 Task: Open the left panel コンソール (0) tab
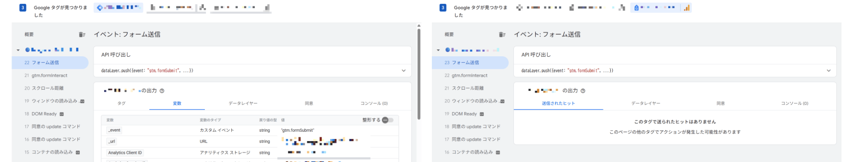pos(374,104)
